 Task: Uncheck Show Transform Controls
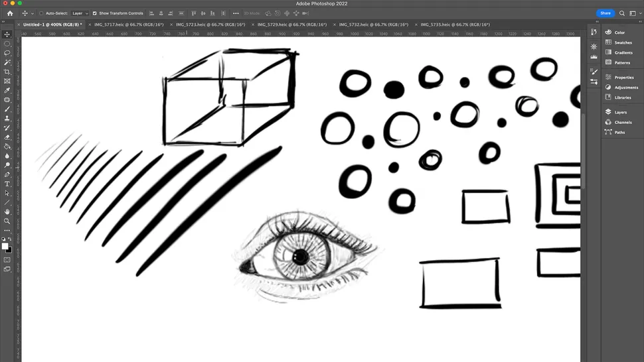coord(94,13)
